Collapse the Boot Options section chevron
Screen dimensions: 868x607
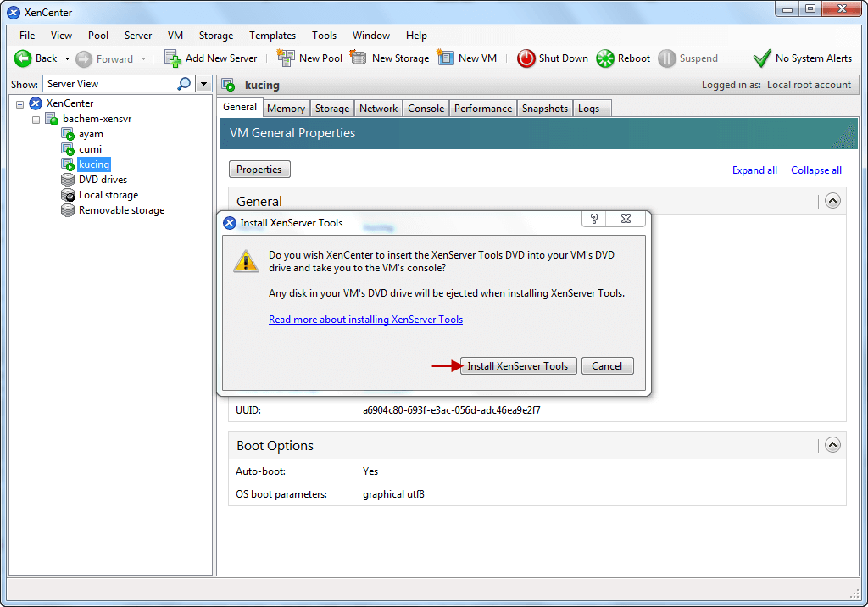point(832,445)
